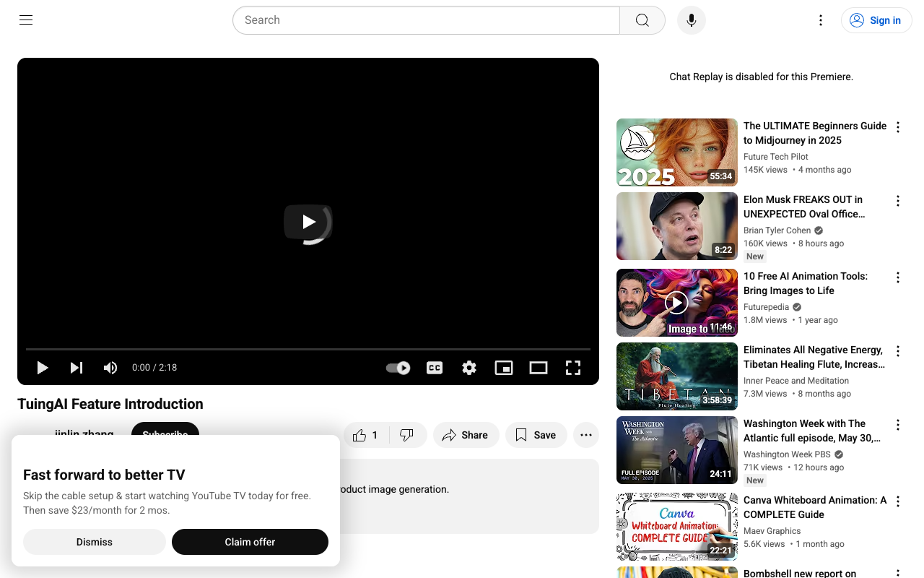Screen dimensions: 924x578
Task: Share the video
Action: (x=466, y=435)
